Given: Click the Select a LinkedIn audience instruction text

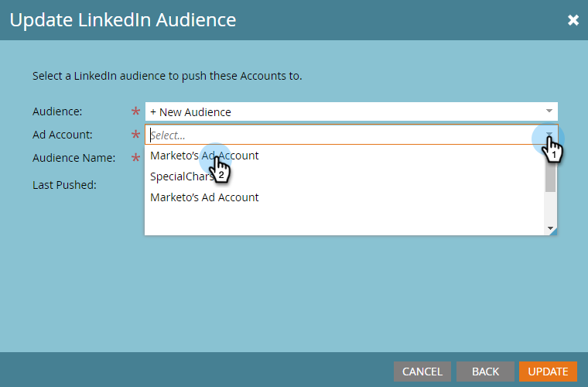Looking at the screenshot, I should (x=167, y=77).
